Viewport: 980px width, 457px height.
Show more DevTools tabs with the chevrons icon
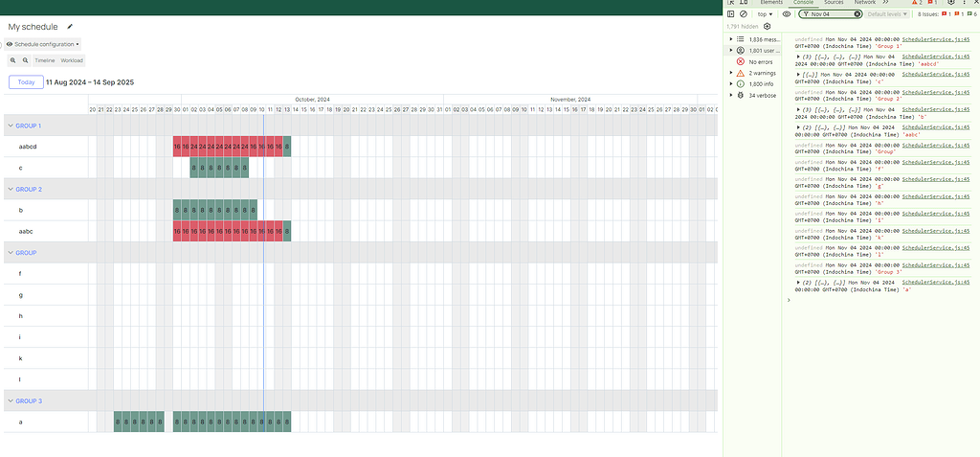click(x=885, y=3)
